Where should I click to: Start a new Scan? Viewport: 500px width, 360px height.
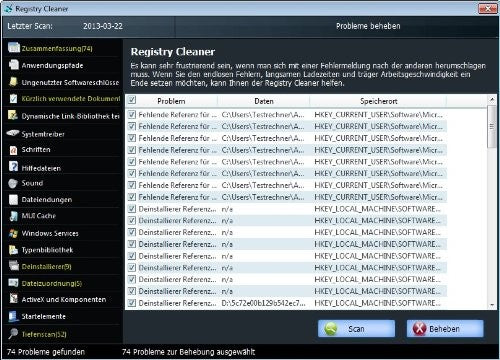pyautogui.click(x=356, y=329)
